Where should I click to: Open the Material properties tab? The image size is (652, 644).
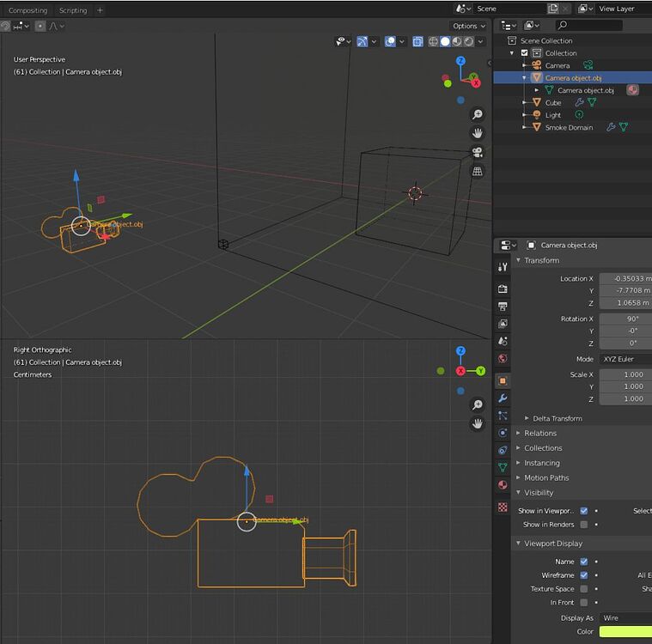(x=503, y=485)
